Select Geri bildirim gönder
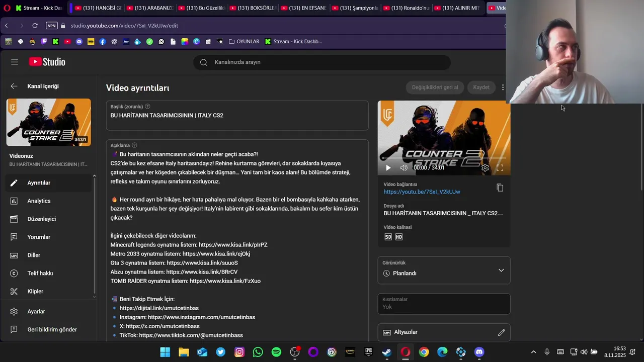Image resolution: width=644 pixels, height=362 pixels. [49, 330]
